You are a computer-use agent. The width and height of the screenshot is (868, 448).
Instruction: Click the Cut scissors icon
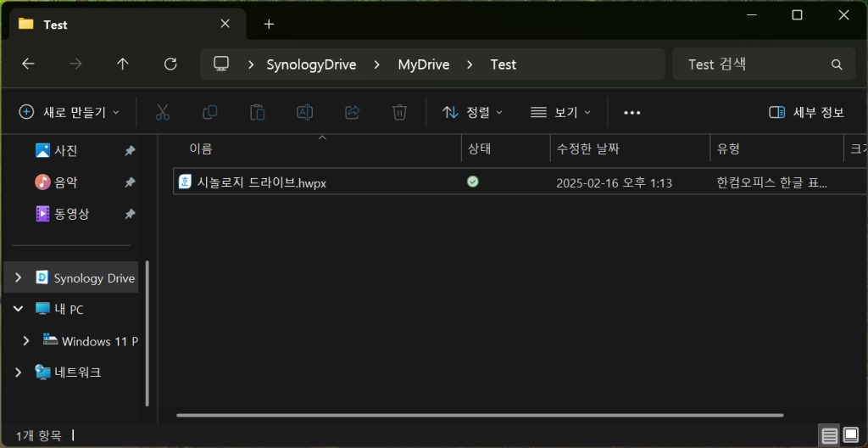click(x=162, y=113)
